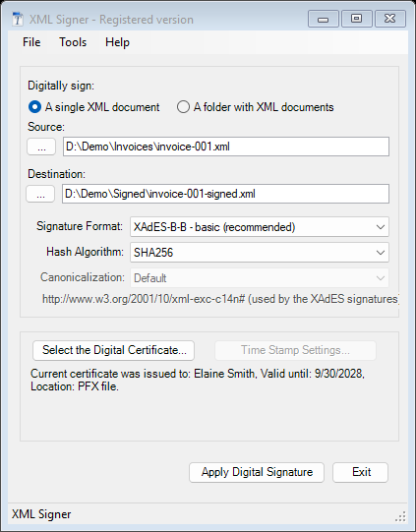416x532 pixels.
Task: Expand the Signature Format dropdown
Action: coord(260,226)
